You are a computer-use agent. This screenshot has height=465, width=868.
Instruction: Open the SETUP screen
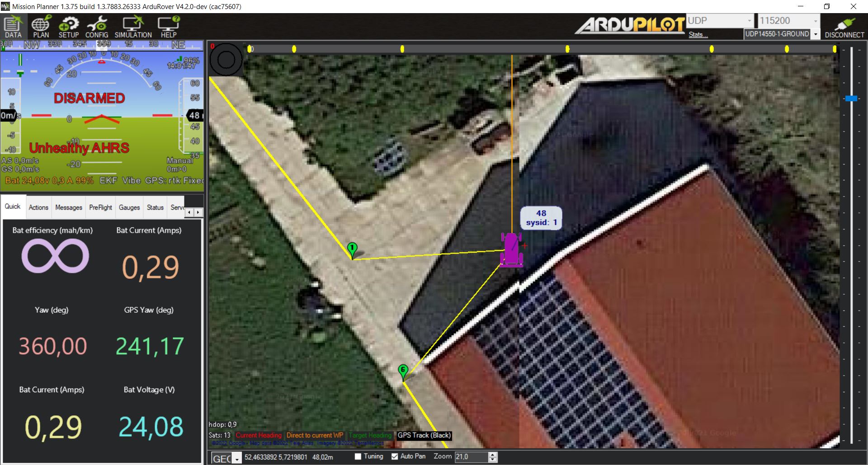tap(69, 26)
